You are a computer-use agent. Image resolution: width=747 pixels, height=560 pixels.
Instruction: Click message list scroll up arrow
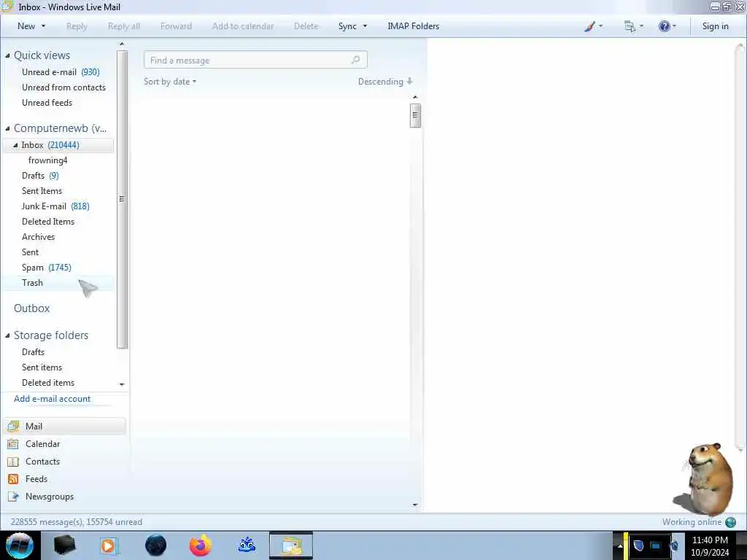(415, 97)
